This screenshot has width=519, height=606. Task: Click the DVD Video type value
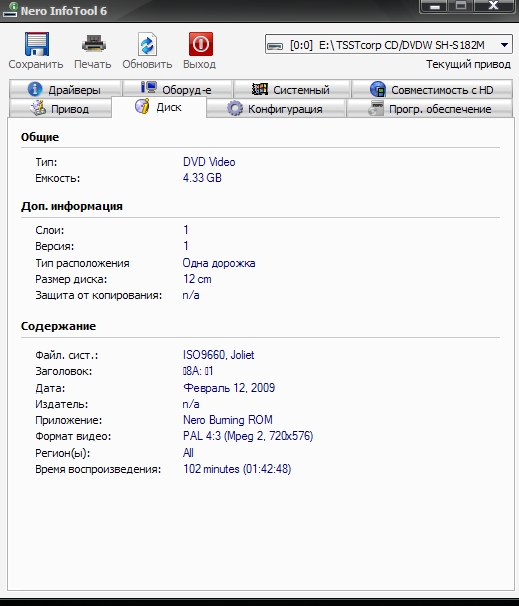(x=209, y=162)
